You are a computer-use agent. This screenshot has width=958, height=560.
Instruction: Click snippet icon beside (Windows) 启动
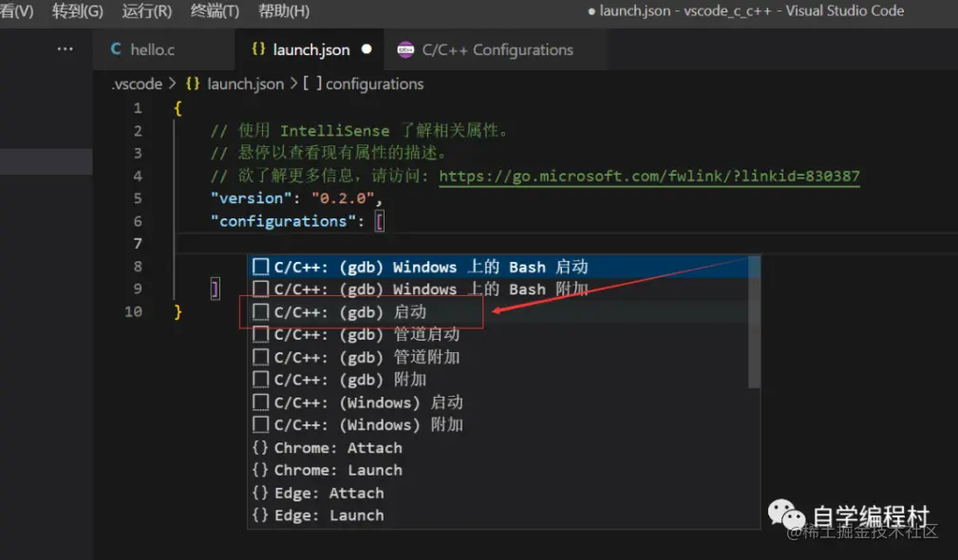click(261, 402)
